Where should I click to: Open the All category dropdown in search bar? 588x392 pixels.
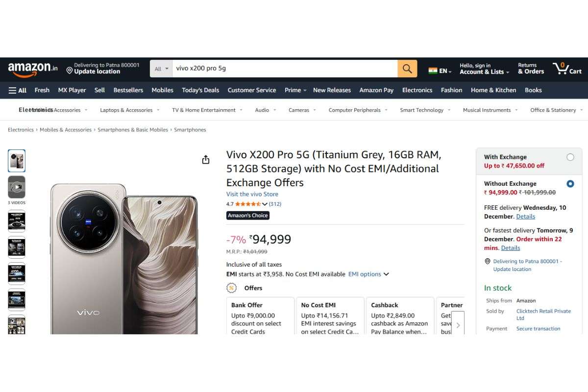[161, 69]
